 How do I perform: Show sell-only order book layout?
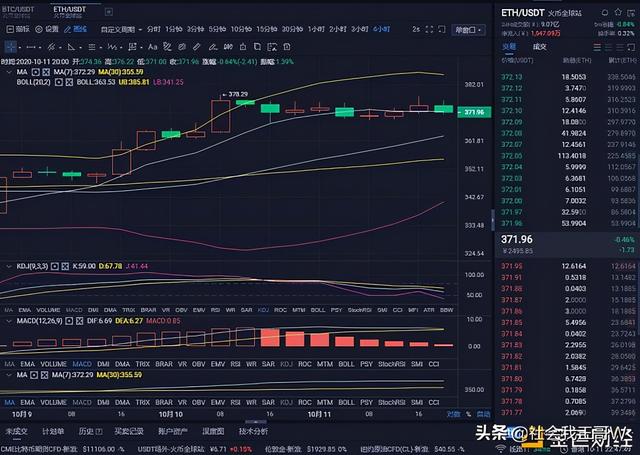(620, 48)
